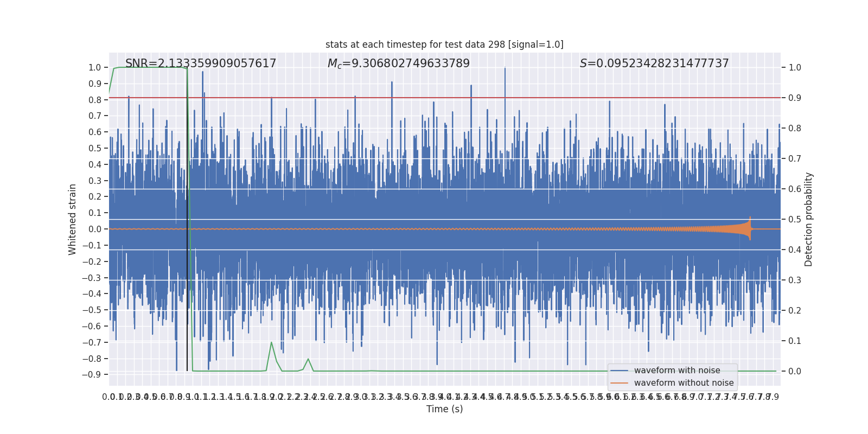Click the plot title for test data 298
868x434 pixels.
444,44
